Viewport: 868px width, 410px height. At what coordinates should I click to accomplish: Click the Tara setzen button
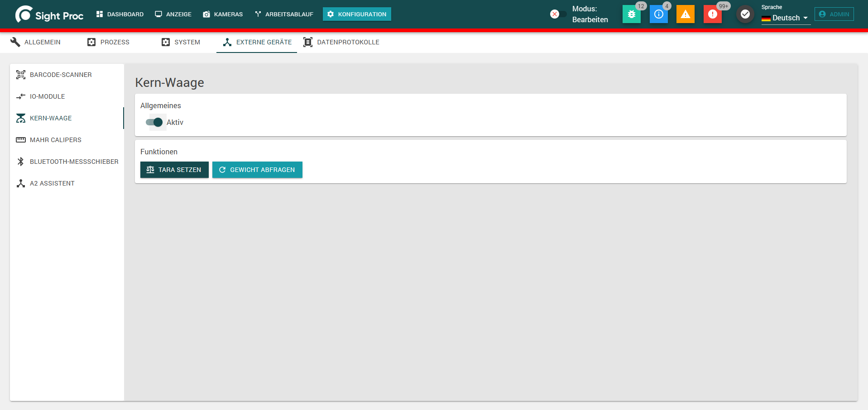[174, 170]
